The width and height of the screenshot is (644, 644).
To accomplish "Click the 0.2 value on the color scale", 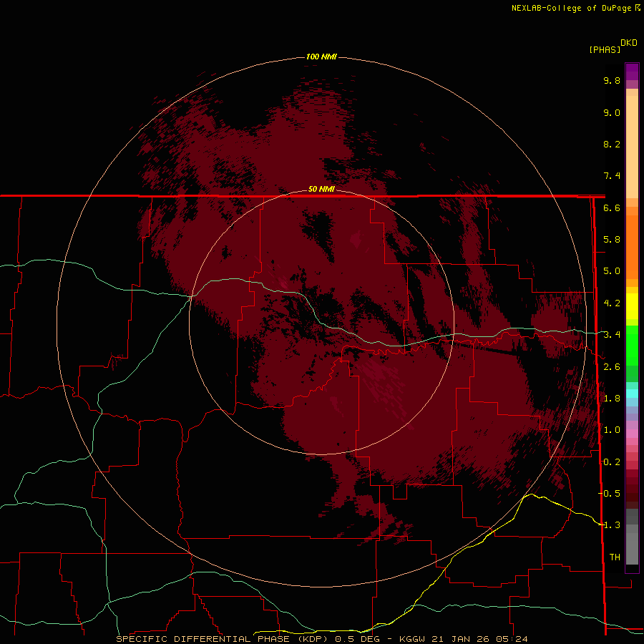I will 612,462.
